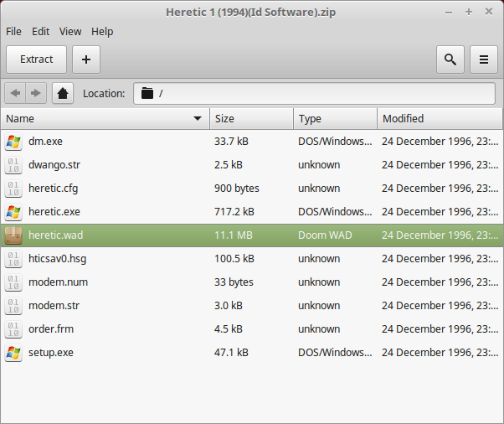Select the dwango.str file name
Screen dimensions: 504x424
[x=54, y=165]
